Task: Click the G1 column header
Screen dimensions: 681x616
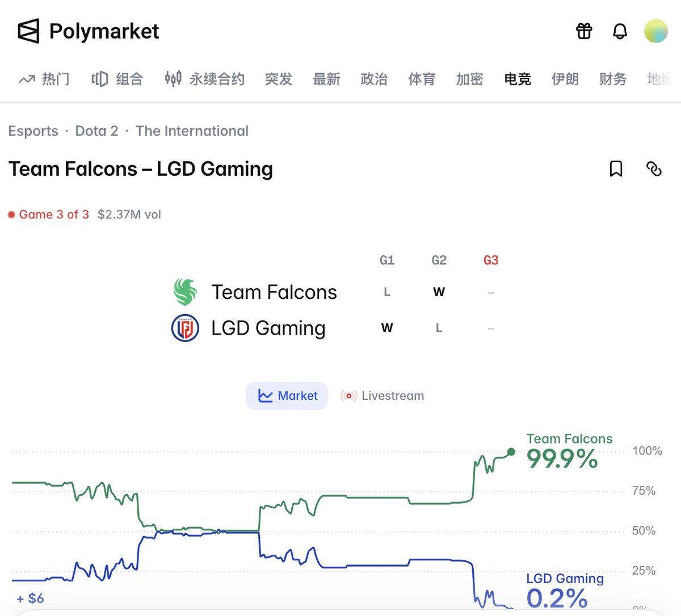Action: [x=387, y=260]
